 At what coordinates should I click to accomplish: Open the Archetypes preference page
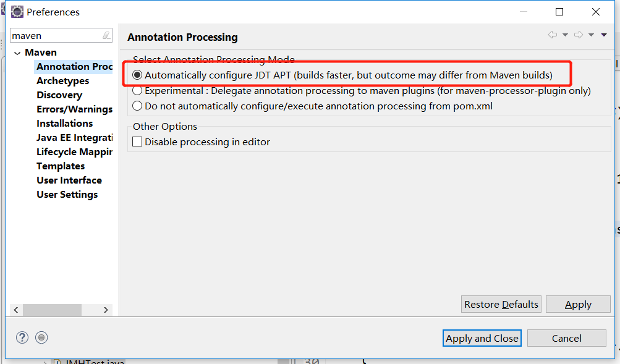point(63,80)
